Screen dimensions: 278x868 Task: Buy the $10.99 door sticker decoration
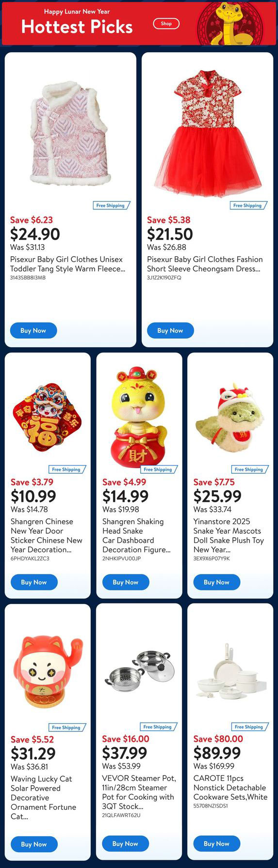pyautogui.click(x=34, y=582)
